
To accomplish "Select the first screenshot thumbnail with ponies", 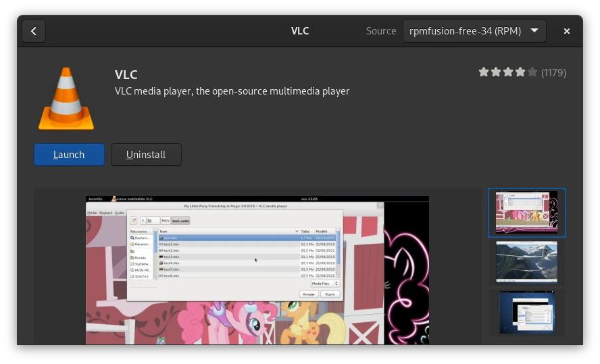I will click(x=526, y=213).
